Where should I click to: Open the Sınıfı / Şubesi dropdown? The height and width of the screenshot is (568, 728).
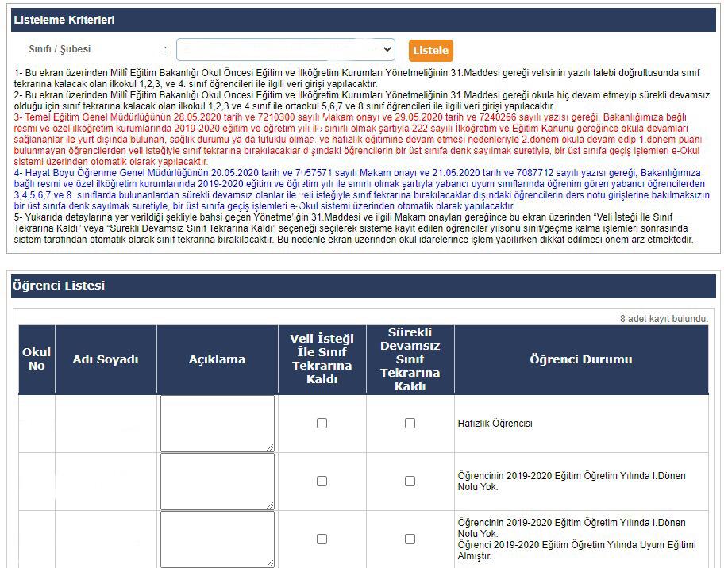(x=285, y=50)
